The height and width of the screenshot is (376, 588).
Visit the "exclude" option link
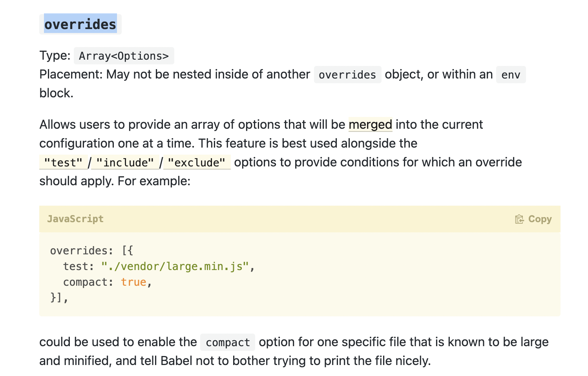tap(197, 162)
